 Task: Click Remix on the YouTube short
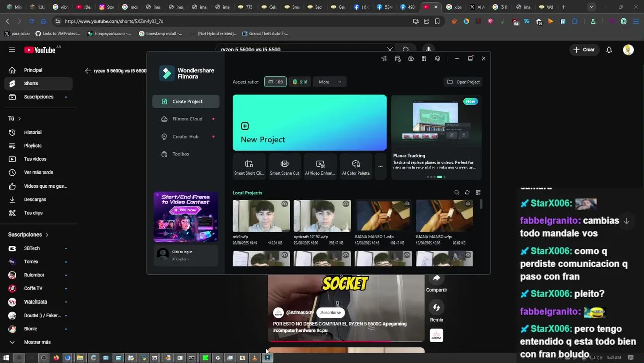(x=436, y=312)
